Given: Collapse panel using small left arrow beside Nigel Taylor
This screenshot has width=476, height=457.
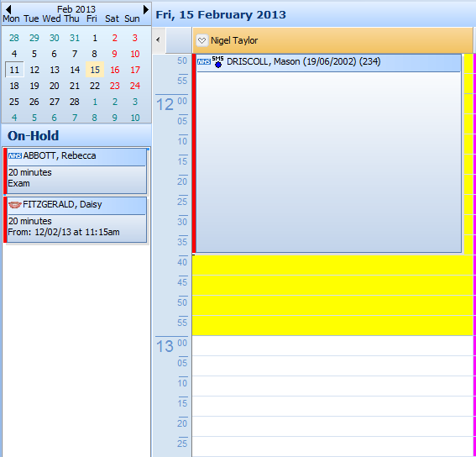Looking at the screenshot, I should [158, 39].
